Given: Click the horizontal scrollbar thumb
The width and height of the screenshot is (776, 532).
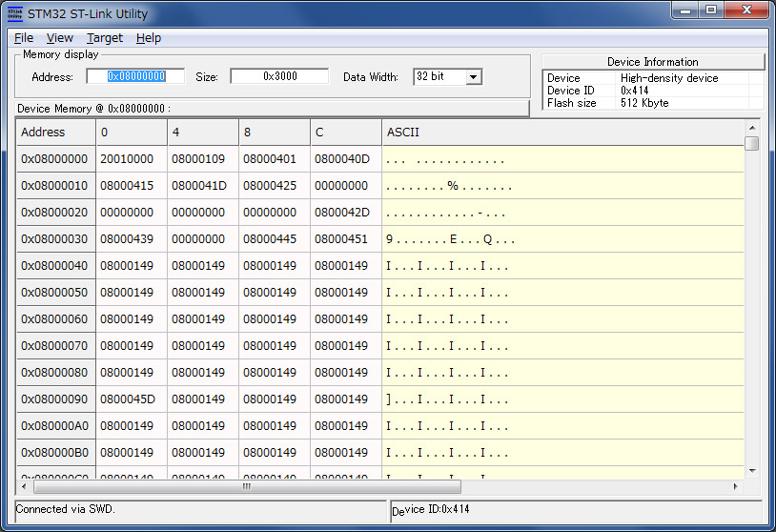Looking at the screenshot, I should coord(245,486).
